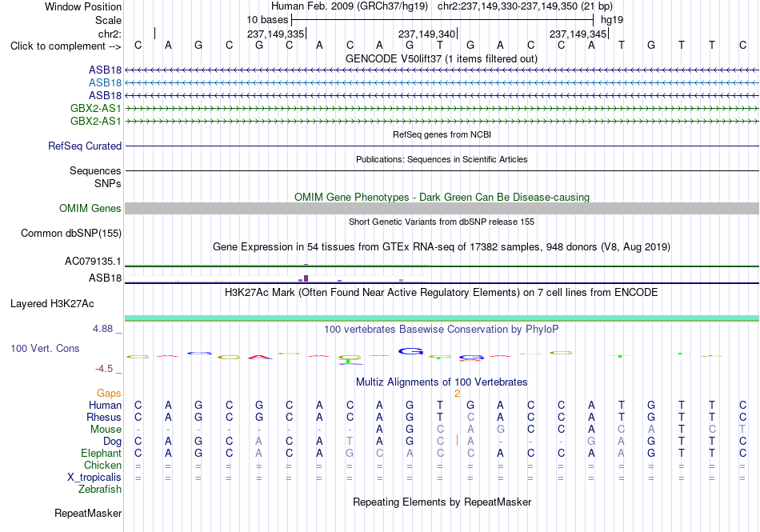The height and width of the screenshot is (532, 760).
Task: Click 'chr2:237,149,330-237,149,350 (21 bp)' position text
Action: (525, 6)
